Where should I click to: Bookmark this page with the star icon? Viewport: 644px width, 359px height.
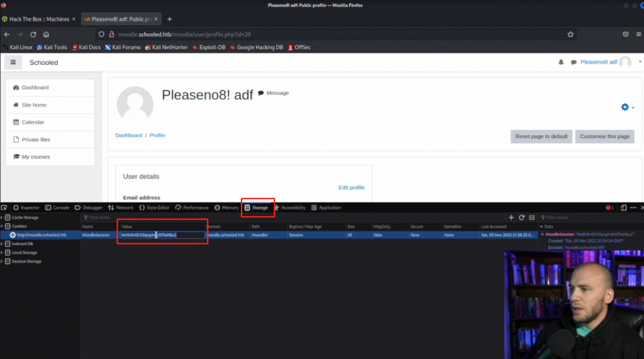570,35
